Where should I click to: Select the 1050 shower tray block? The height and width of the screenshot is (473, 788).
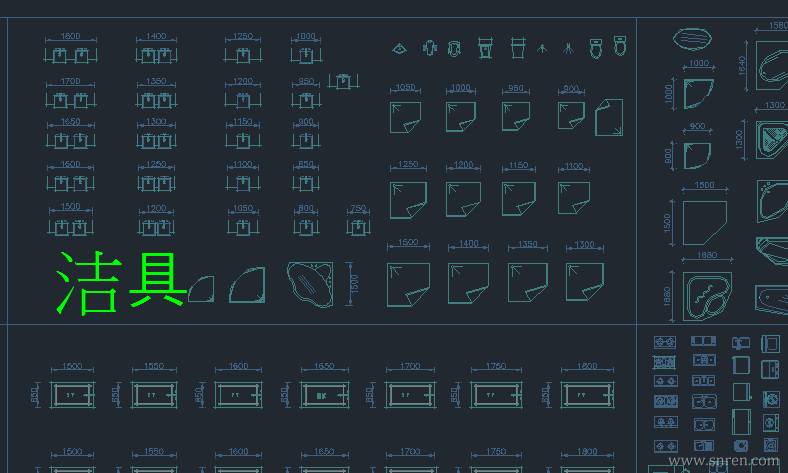coord(406,118)
